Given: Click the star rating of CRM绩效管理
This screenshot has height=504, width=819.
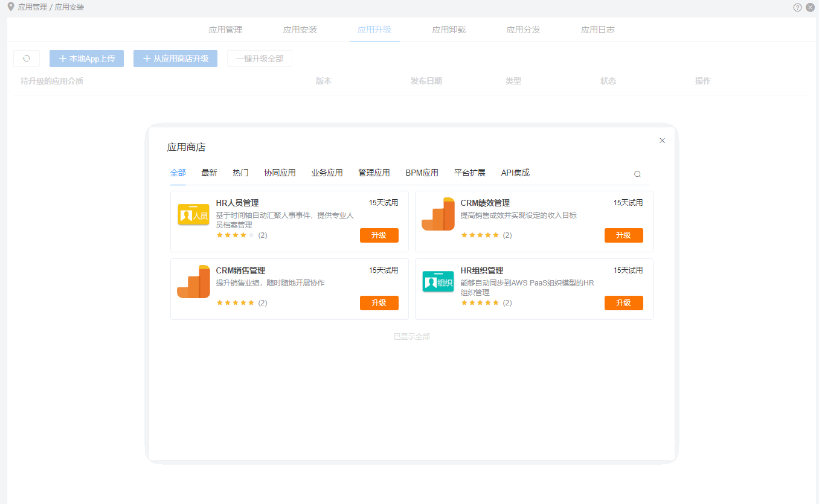Looking at the screenshot, I should coord(480,235).
